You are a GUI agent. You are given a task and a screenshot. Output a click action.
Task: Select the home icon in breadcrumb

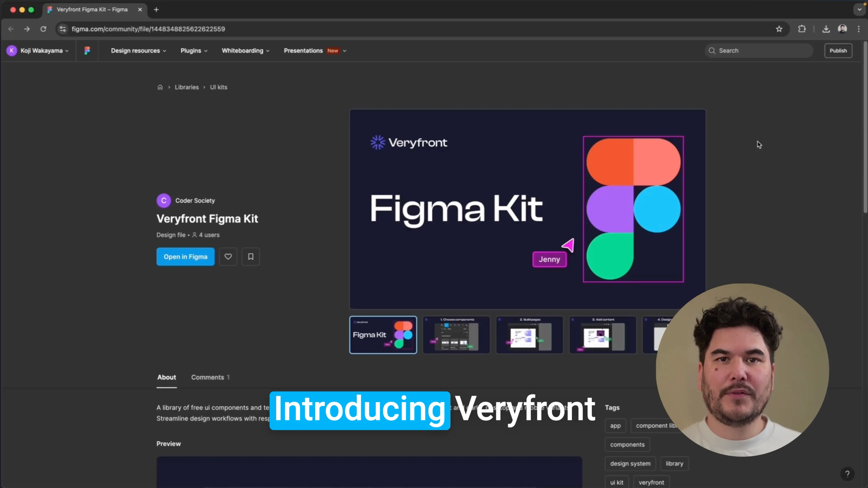160,87
